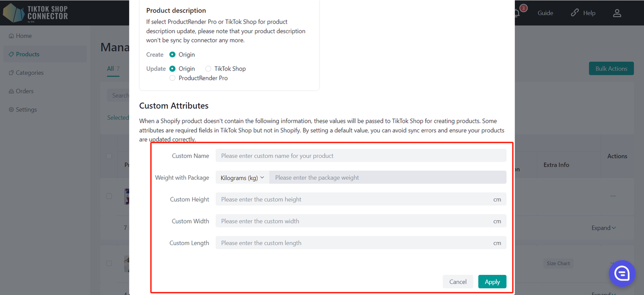
Task: Click the Bulk Actions button
Action: pyautogui.click(x=611, y=68)
